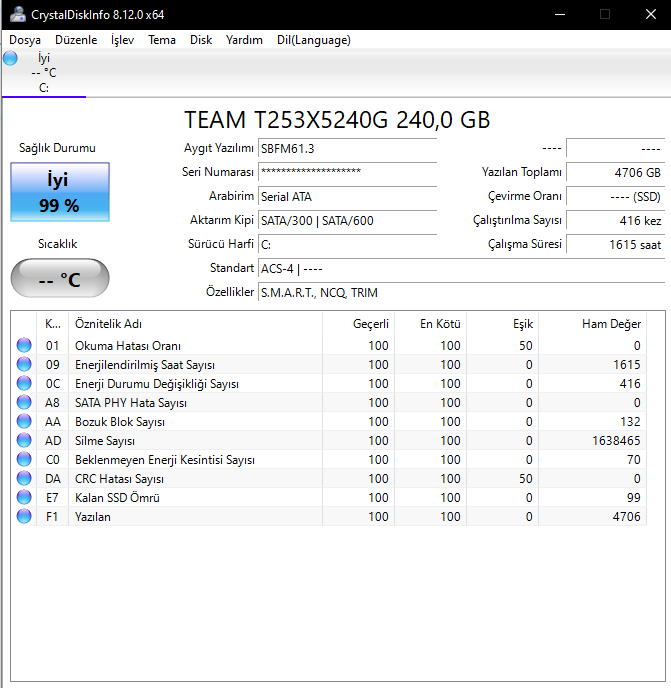Image resolution: width=671 pixels, height=688 pixels.
Task: Click the 1615 saat power-on hours value
Action: (x=616, y=244)
